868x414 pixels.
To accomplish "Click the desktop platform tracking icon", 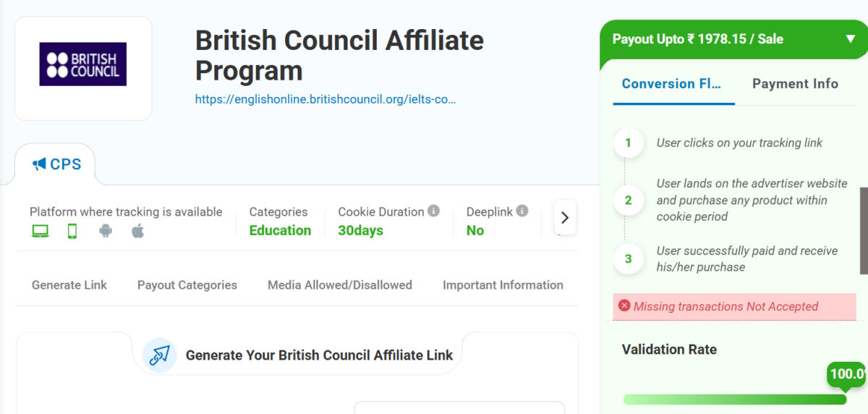I will coord(40,232).
